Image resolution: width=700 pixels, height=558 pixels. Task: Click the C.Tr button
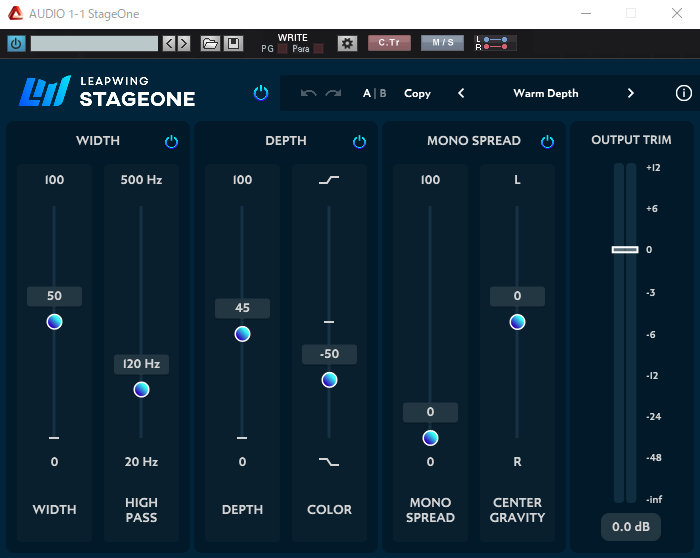[389, 43]
